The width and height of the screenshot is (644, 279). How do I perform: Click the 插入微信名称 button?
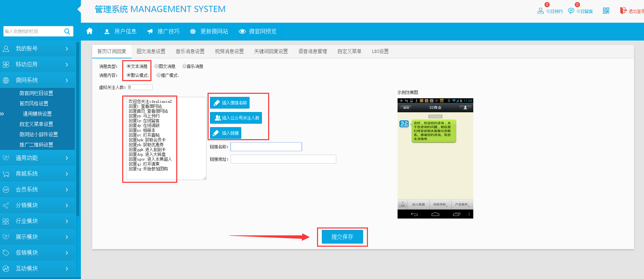tap(230, 103)
